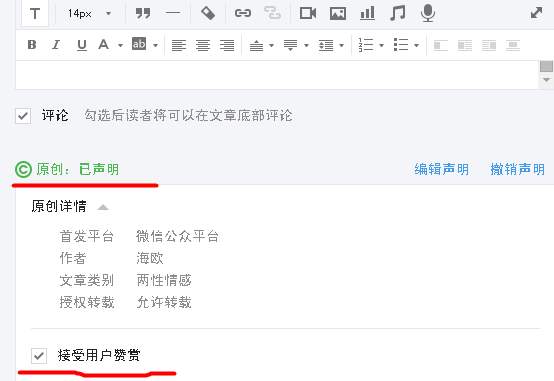This screenshot has height=381, width=554.
Task: Toggle italic formatting
Action: (x=56, y=45)
